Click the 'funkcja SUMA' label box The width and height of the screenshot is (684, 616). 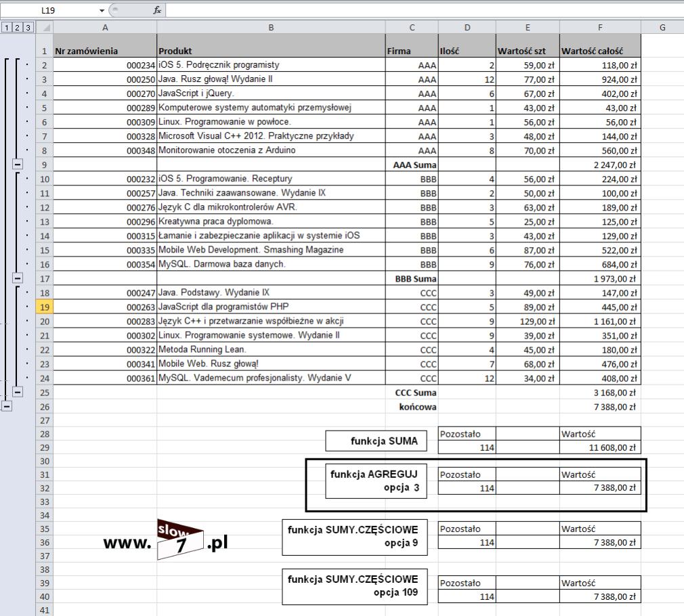coord(376,441)
